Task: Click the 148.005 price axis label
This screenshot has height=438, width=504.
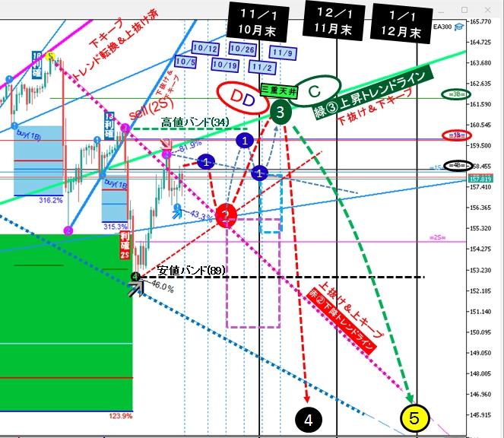Action: (480, 373)
